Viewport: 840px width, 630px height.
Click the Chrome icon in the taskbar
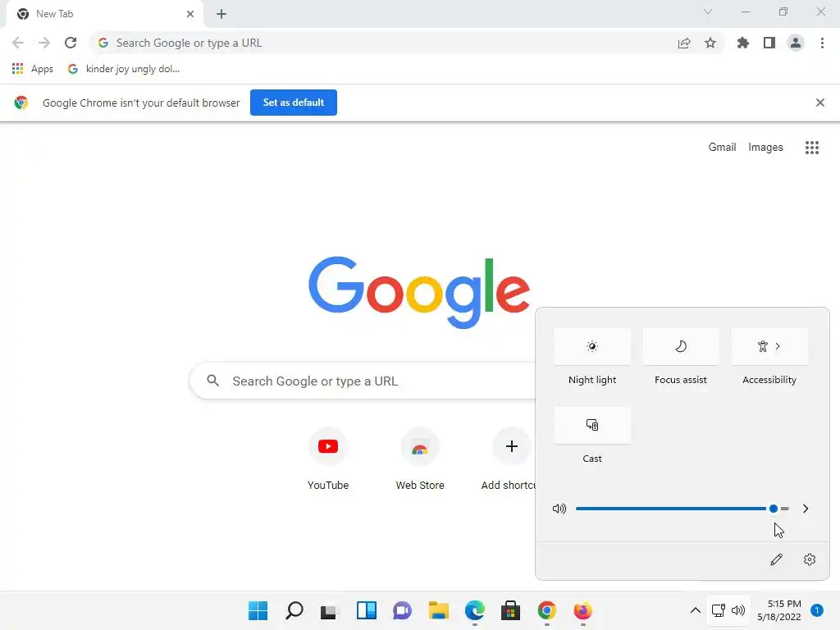pyautogui.click(x=547, y=610)
